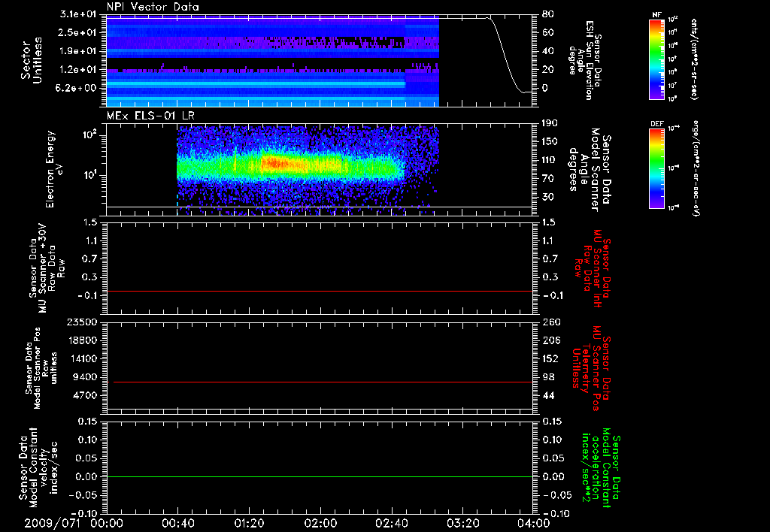The height and width of the screenshot is (532, 770).
Task: Click the '02:40' time tick label
Action: coord(391,523)
